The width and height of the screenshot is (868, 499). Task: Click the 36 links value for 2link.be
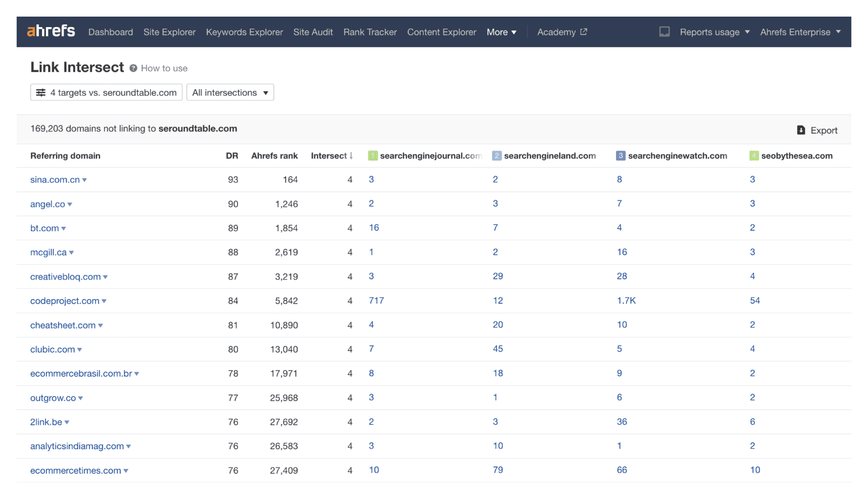tap(622, 422)
